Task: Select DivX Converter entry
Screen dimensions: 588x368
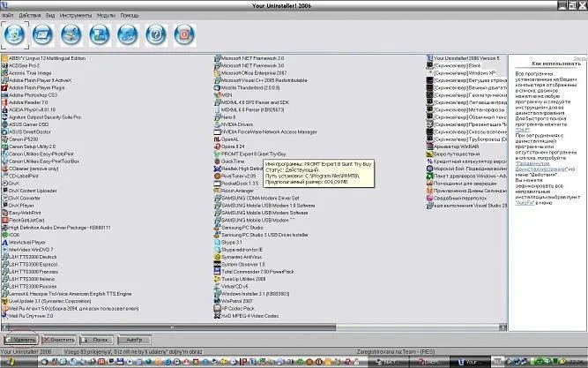Action: (21, 198)
